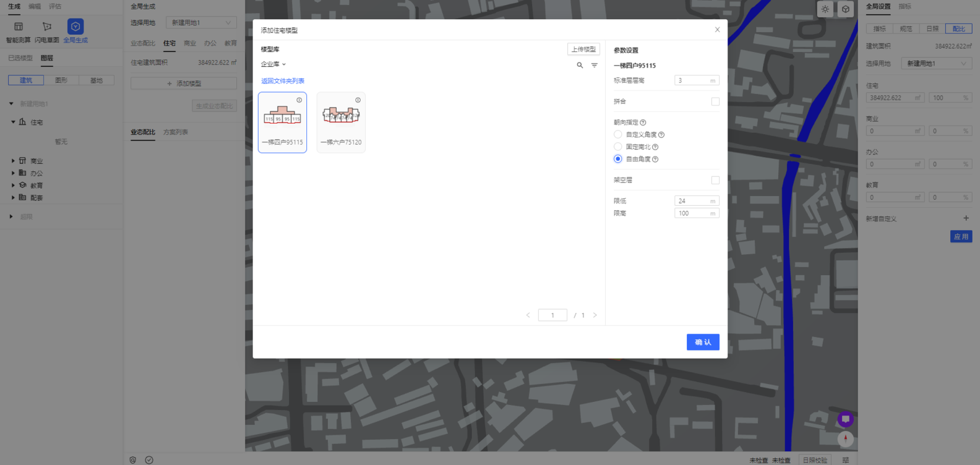The height and width of the screenshot is (465, 980).
Task: Click the 确认 button
Action: (x=703, y=342)
